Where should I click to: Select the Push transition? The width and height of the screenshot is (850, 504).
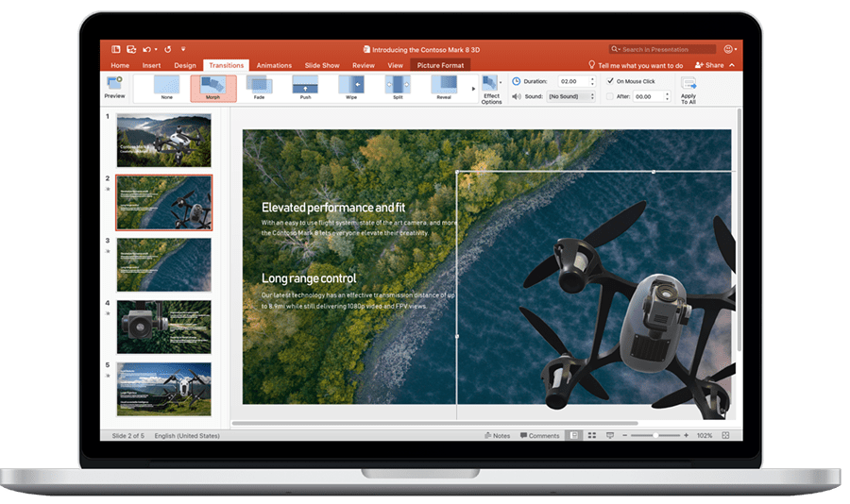pos(305,88)
